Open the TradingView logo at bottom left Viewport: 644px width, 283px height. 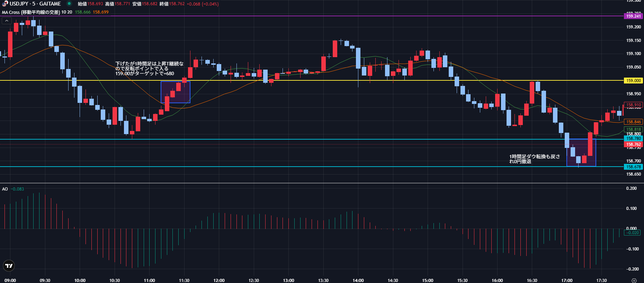(9, 266)
